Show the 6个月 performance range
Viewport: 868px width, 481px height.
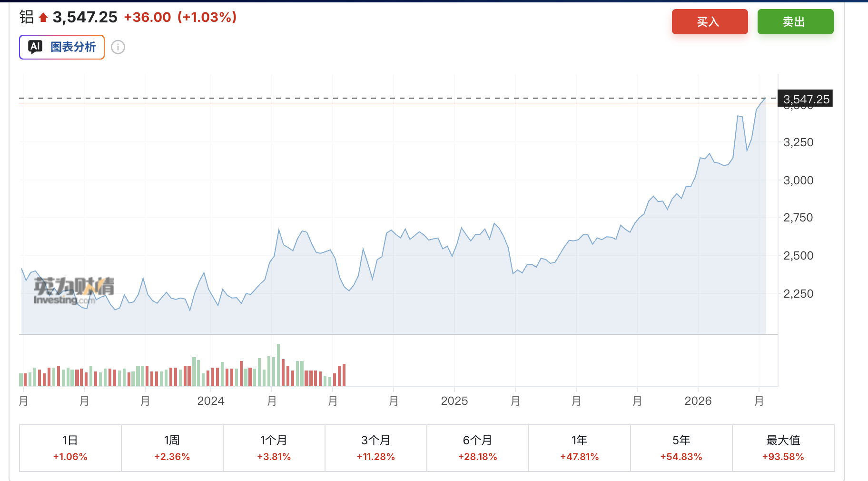[x=478, y=448]
